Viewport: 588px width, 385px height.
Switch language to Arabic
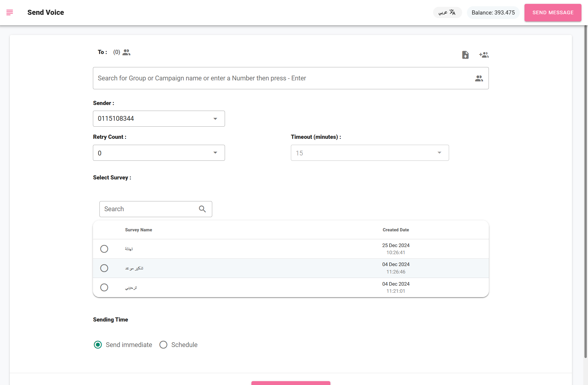point(447,12)
